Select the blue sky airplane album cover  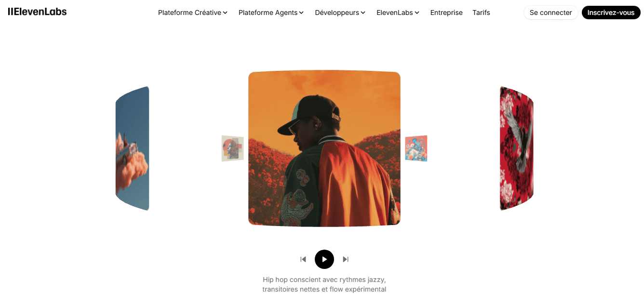point(133,148)
